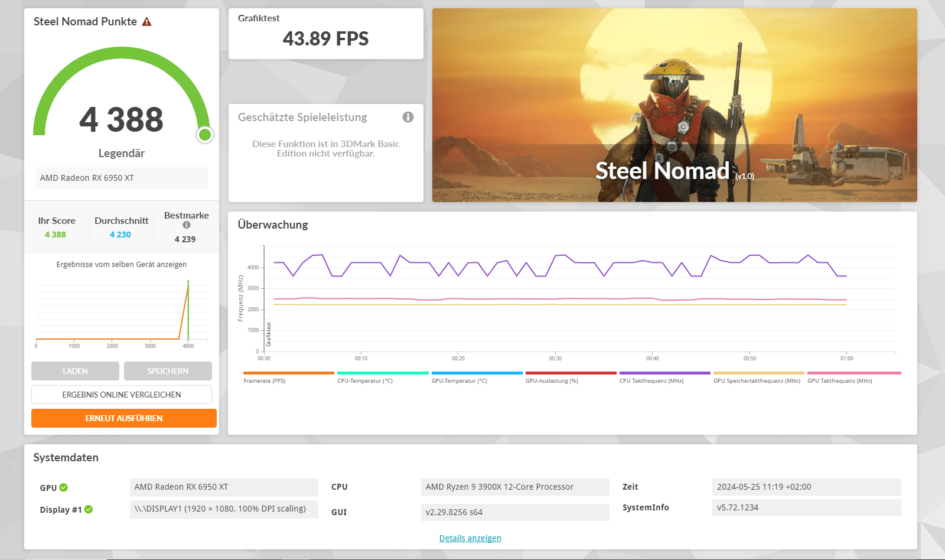Click ERGEBNIS ONLINE VERGLEICHEN button

click(x=122, y=395)
